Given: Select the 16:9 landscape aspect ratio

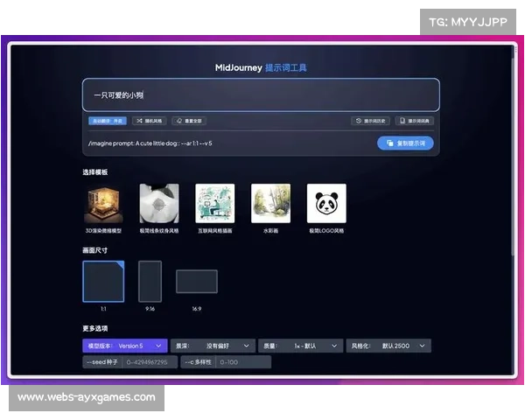Looking at the screenshot, I should pos(196,281).
